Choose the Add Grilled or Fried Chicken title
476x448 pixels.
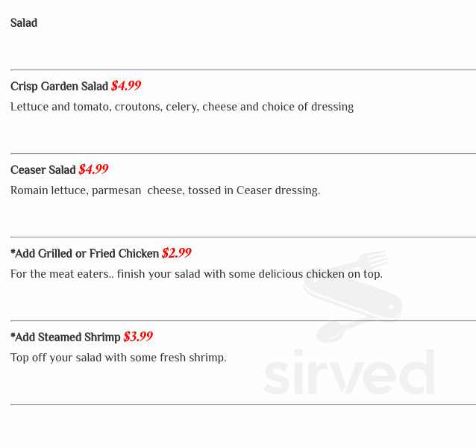tap(85, 254)
